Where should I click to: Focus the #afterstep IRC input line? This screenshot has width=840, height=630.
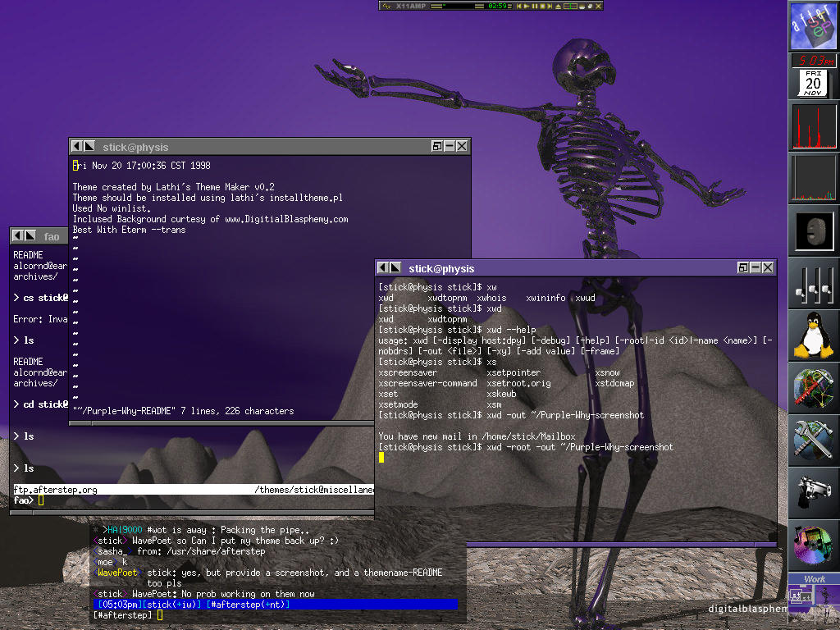[246, 615]
